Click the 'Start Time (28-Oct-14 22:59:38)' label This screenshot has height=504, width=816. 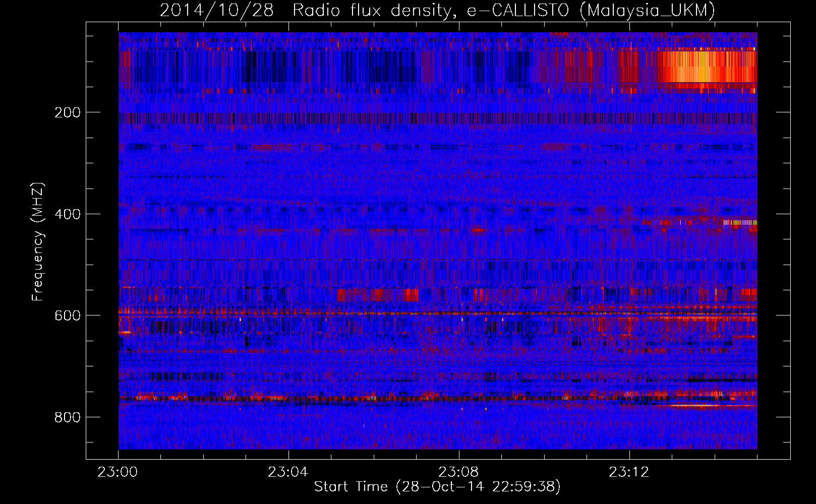pos(437,487)
